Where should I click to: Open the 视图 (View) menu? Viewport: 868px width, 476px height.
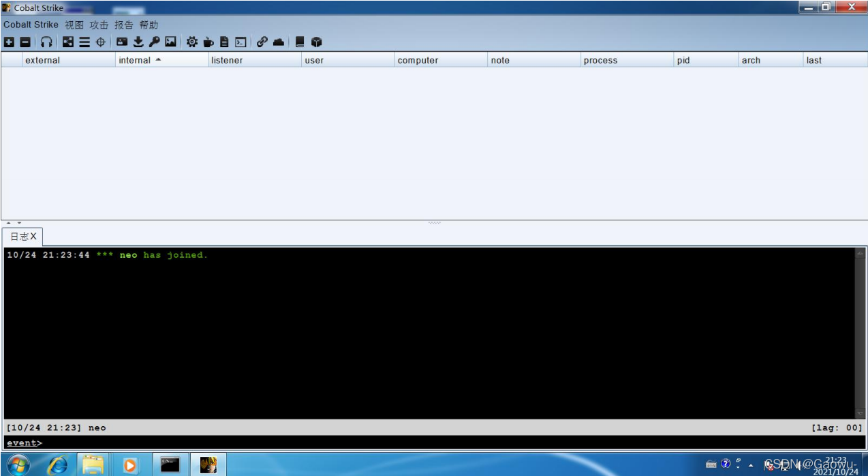click(x=74, y=25)
